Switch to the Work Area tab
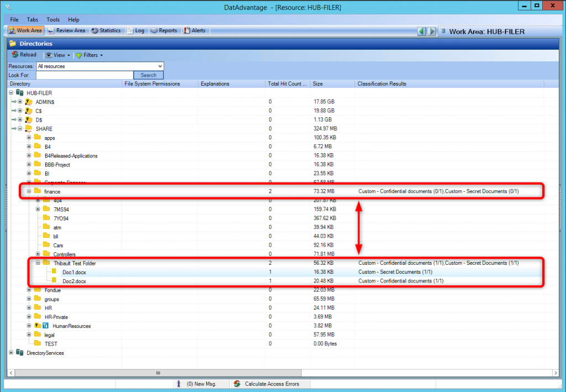The image size is (566, 392). click(25, 30)
